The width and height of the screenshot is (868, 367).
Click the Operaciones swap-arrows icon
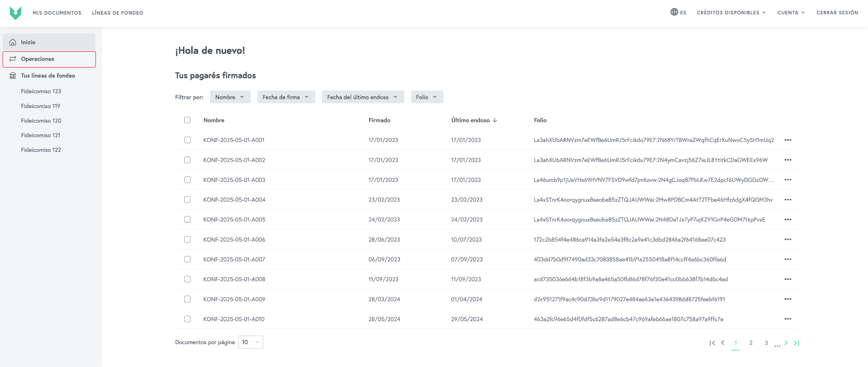pos(13,59)
